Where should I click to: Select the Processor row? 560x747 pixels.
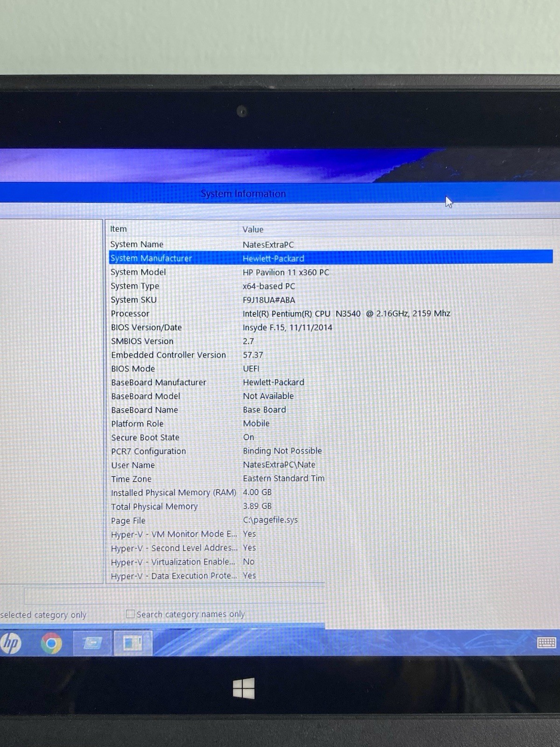[330, 313]
